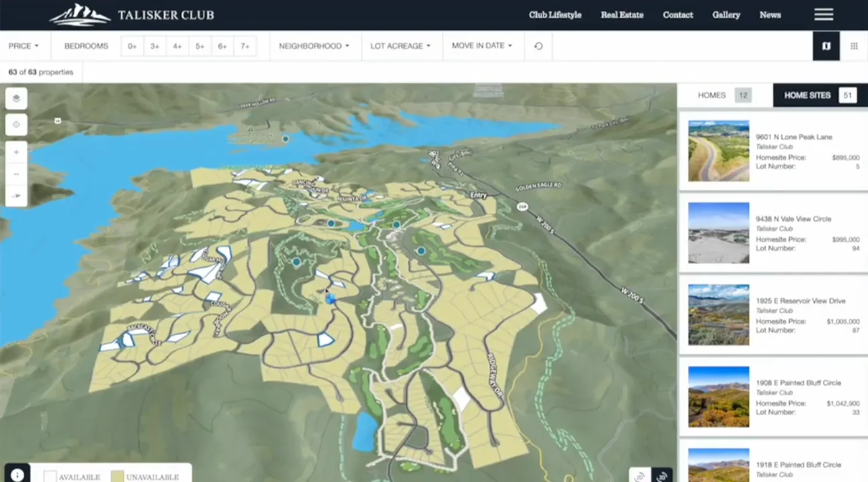
Task: Open the News page
Action: (x=770, y=15)
